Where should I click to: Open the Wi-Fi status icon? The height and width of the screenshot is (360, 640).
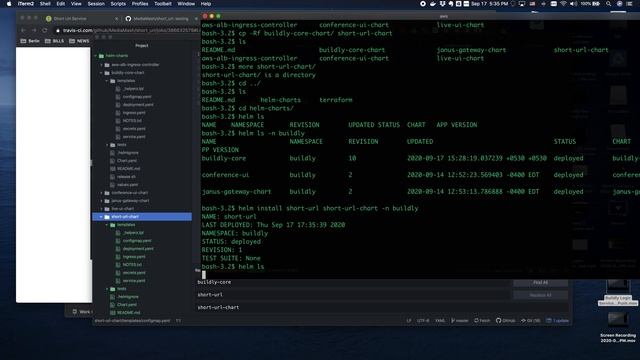tap(563, 4)
